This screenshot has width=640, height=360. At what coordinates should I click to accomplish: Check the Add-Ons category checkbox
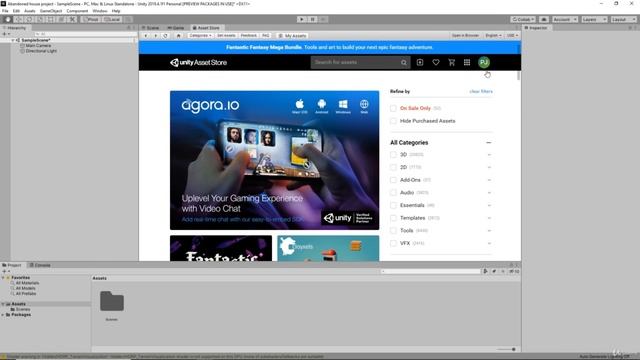(x=393, y=180)
